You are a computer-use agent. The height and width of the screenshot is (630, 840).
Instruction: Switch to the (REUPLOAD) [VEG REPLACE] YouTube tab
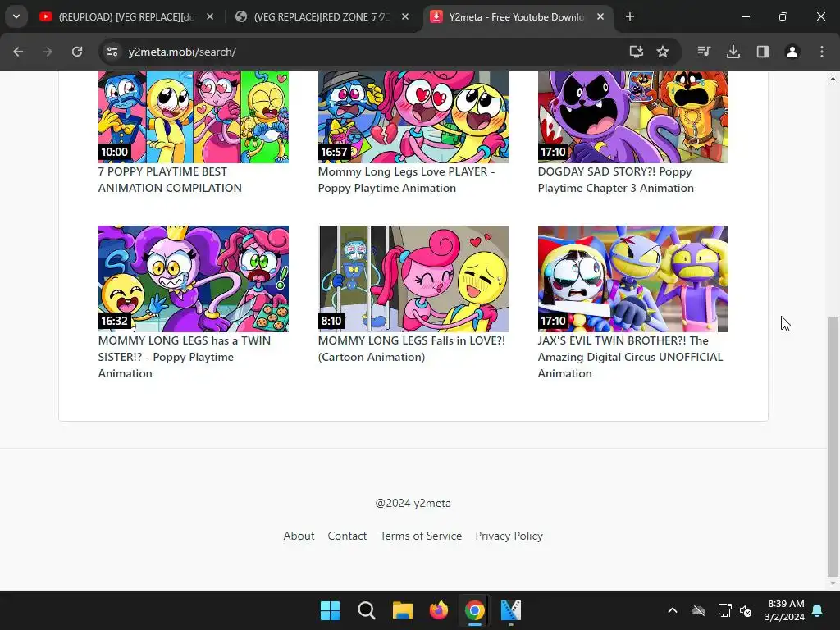(x=126, y=16)
